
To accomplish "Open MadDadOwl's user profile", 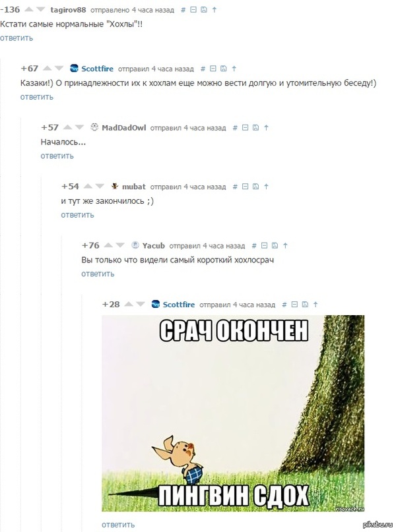I will 124,128.
